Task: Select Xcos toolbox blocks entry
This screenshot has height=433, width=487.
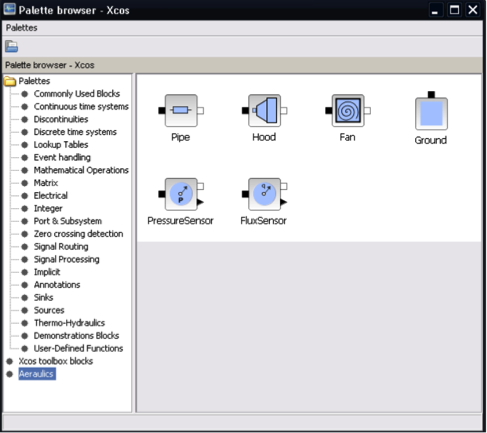Action: tap(56, 361)
